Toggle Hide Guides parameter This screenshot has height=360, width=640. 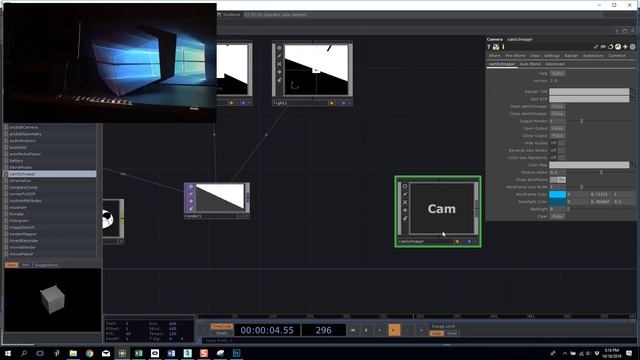tap(557, 143)
